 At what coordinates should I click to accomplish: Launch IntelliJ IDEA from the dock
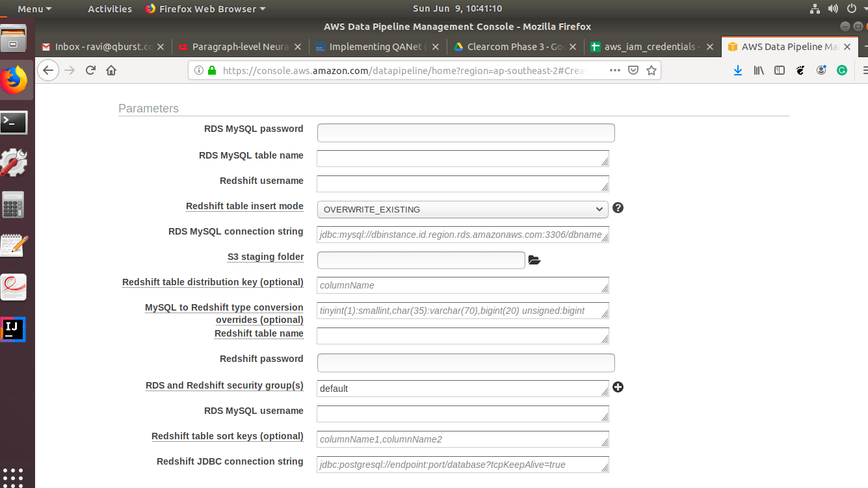[x=14, y=329]
